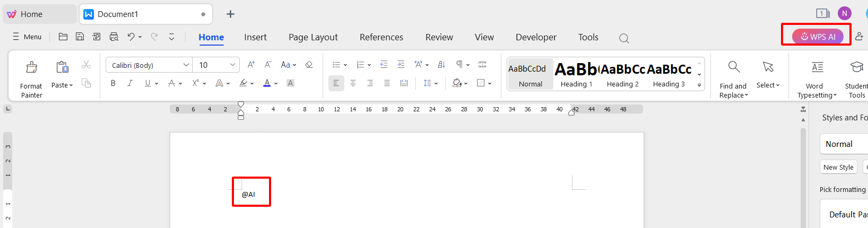The width and height of the screenshot is (868, 228).
Task: Toggle Bold formatting
Action: click(113, 83)
